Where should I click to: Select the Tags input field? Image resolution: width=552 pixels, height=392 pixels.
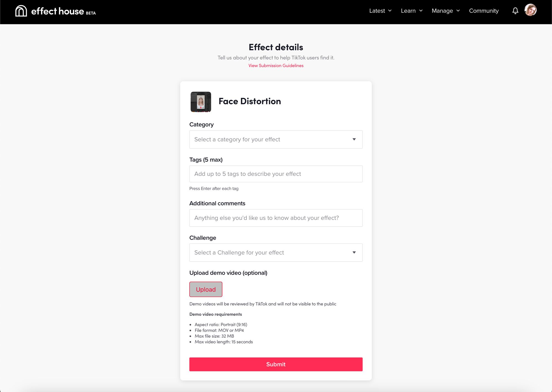pyautogui.click(x=276, y=174)
